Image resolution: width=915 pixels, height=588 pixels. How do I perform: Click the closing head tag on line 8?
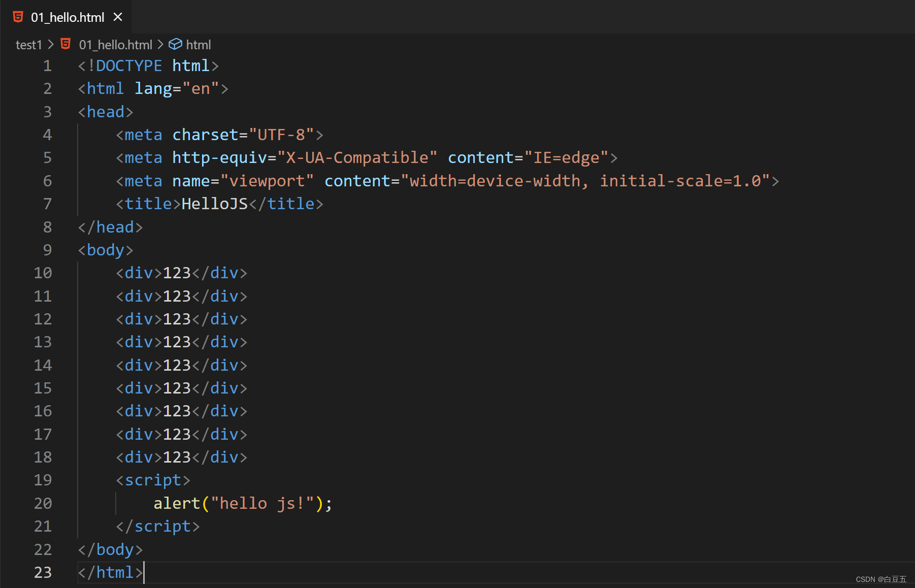click(110, 227)
